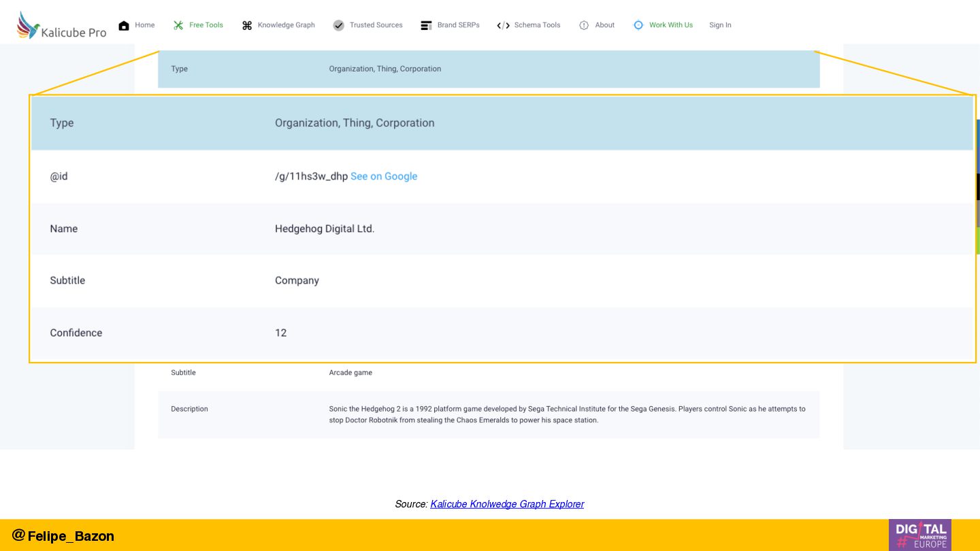Click the @Felipe_Bazon handle text
Image resolution: width=980 pixels, height=551 pixels.
click(x=63, y=535)
